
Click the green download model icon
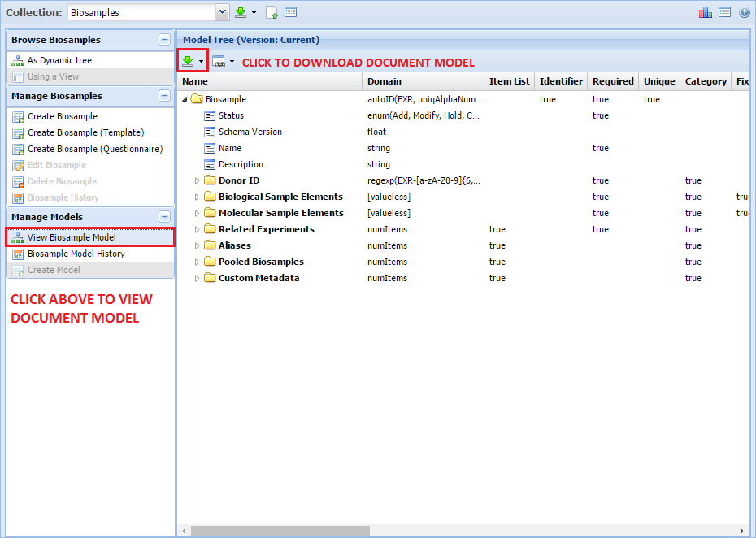point(188,61)
